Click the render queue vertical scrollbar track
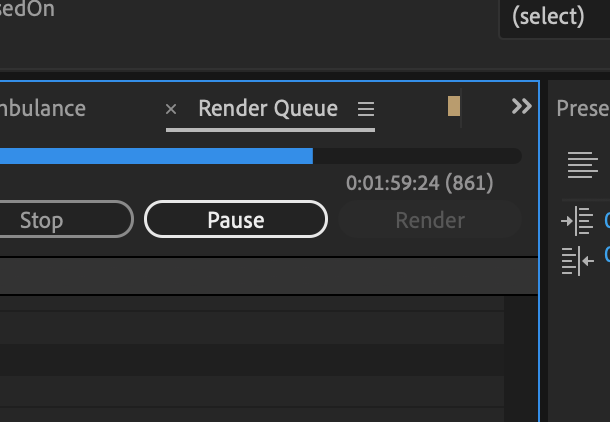This screenshot has width=610, height=422. [x=521, y=359]
